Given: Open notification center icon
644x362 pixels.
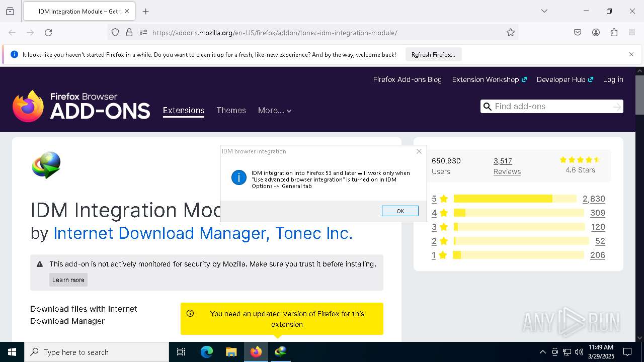Looking at the screenshot, I should click(x=627, y=352).
